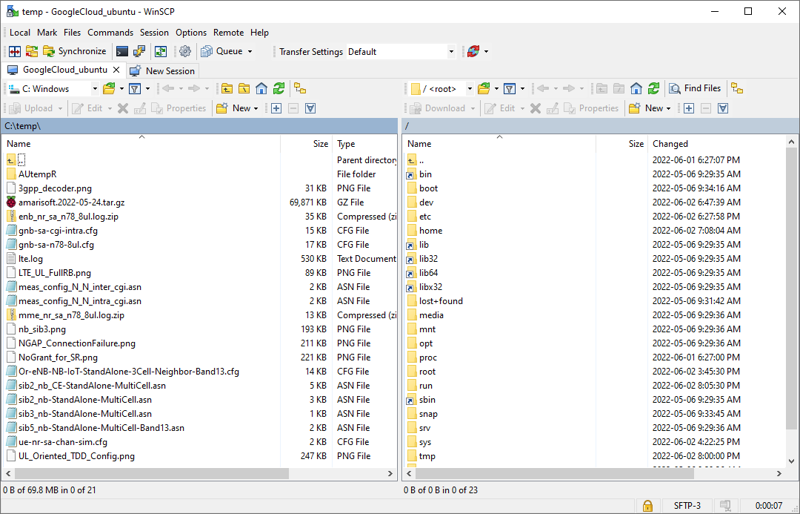Refresh the remote panel

tap(654, 89)
